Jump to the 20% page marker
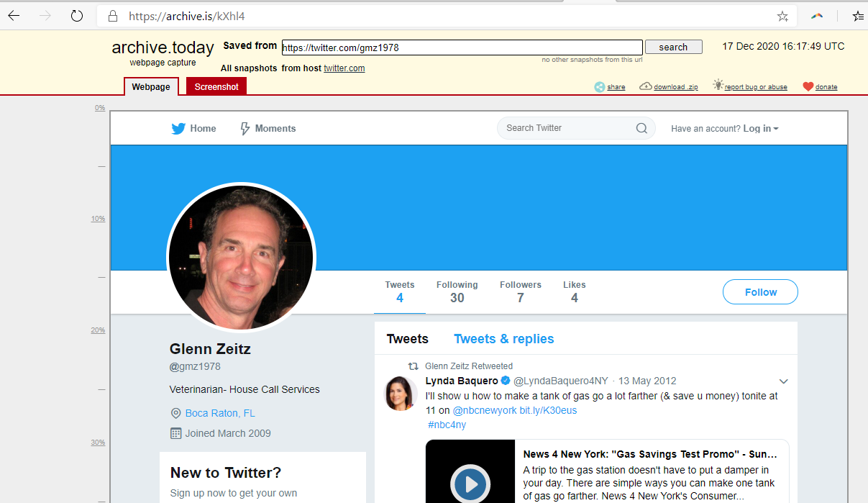The image size is (868, 503). 98,330
